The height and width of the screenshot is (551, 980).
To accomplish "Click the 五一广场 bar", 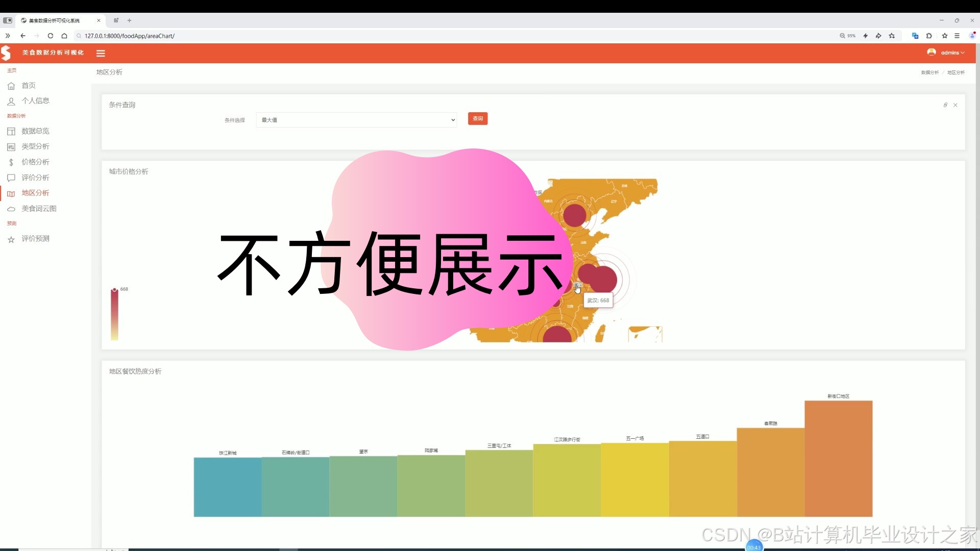I will [x=635, y=480].
